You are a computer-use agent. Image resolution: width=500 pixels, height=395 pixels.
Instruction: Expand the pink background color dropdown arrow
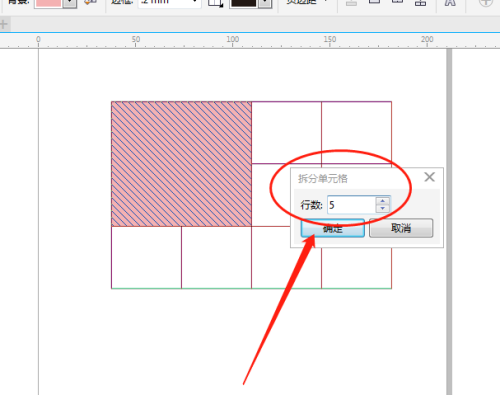[x=70, y=3]
